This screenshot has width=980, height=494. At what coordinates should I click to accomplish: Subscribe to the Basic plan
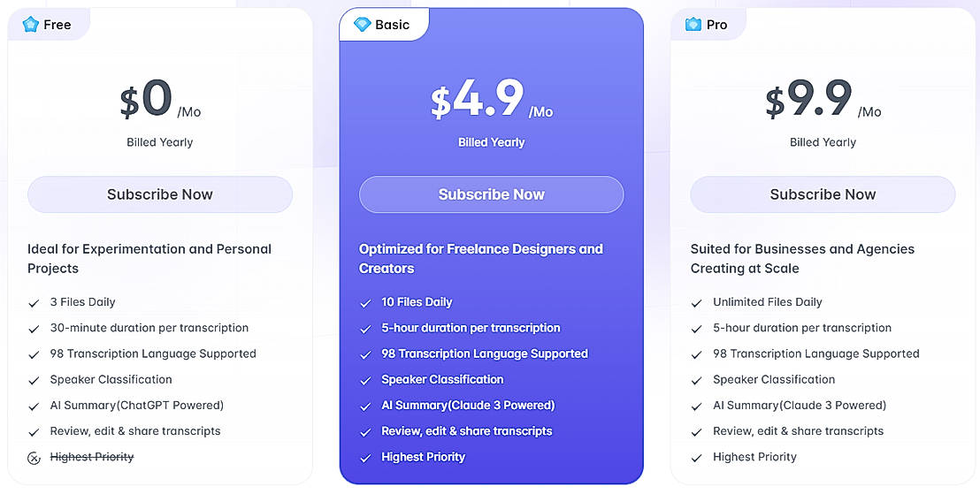(491, 194)
